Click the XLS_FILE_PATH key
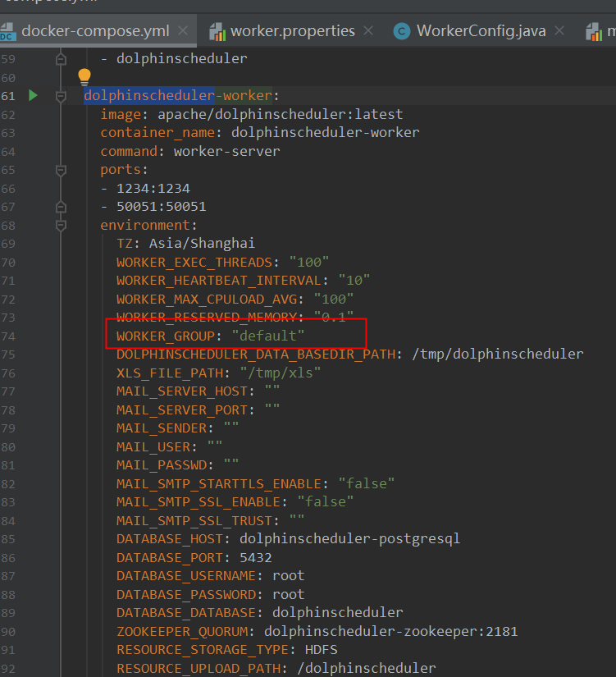The height and width of the screenshot is (677, 616). (x=170, y=373)
